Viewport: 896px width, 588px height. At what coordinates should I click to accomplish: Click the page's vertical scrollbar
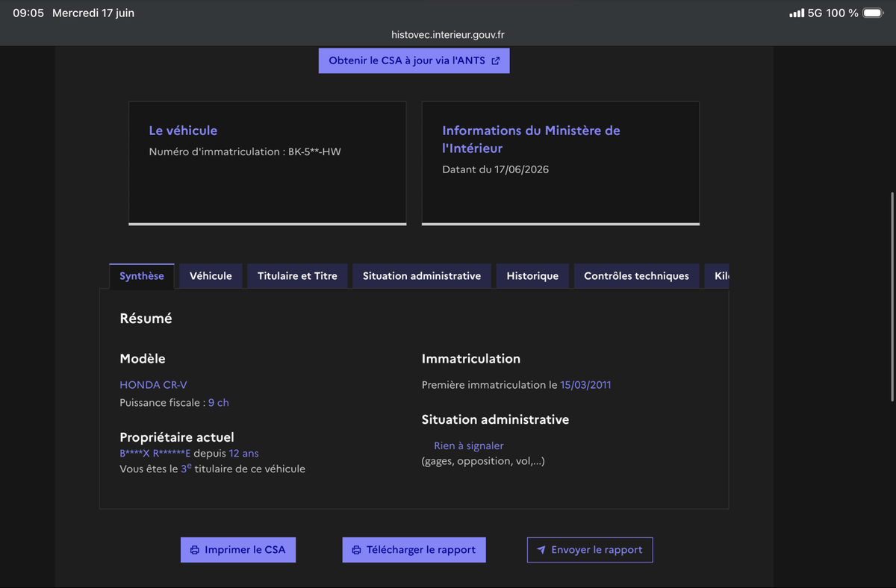click(892, 298)
